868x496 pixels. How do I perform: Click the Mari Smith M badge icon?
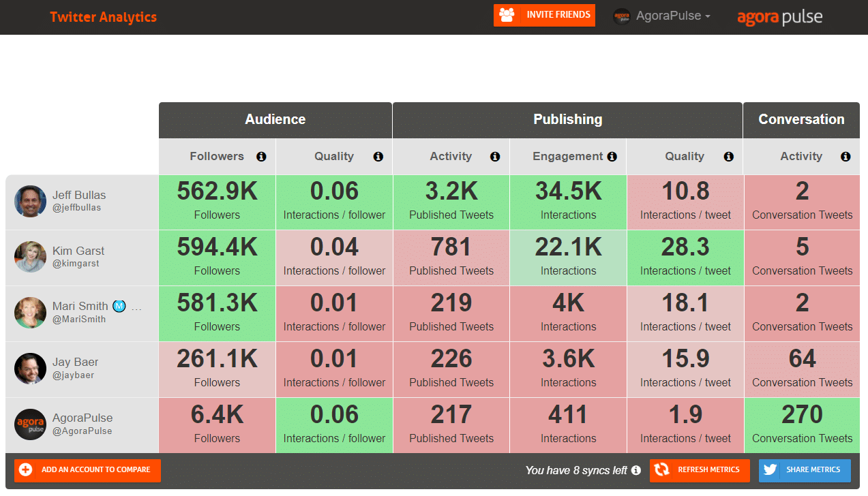[119, 307]
